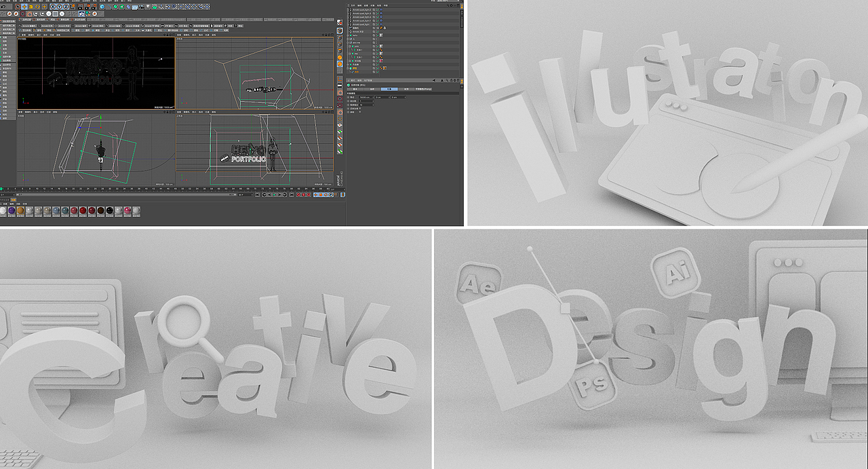Go to end of animation
868x469 pixels.
coord(291,195)
